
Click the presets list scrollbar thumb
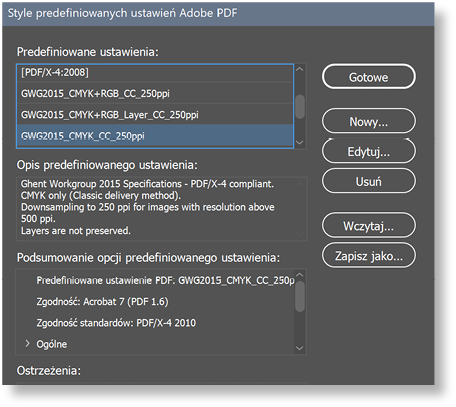click(x=300, y=107)
